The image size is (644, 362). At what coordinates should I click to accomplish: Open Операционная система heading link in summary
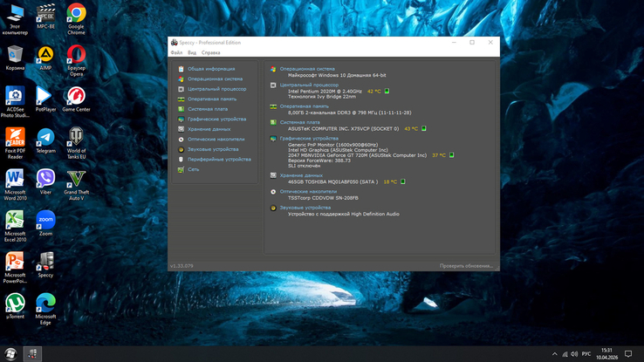(307, 69)
